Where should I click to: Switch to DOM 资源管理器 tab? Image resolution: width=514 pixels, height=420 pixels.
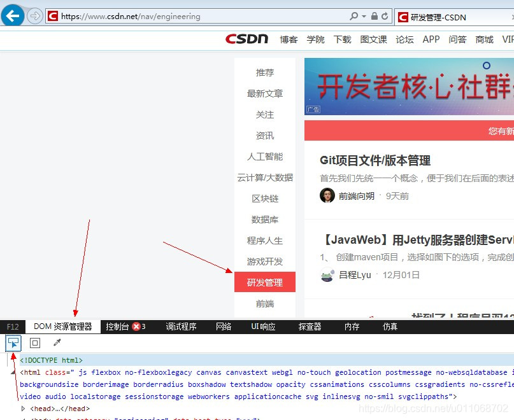63,326
